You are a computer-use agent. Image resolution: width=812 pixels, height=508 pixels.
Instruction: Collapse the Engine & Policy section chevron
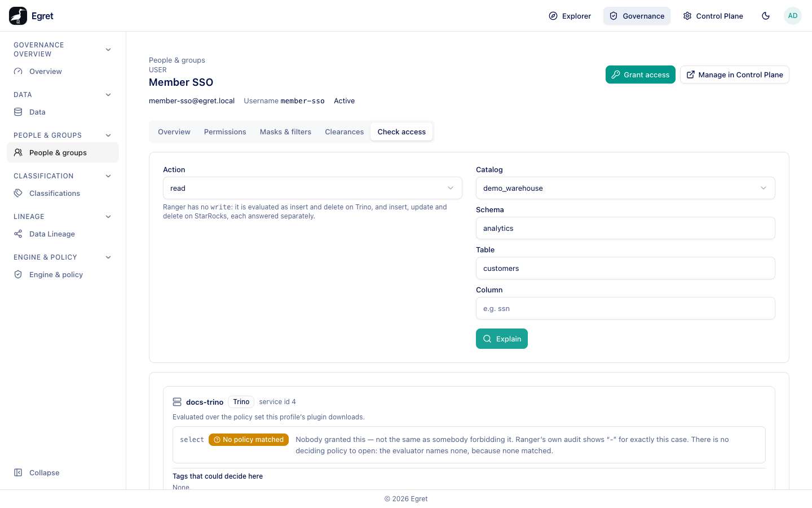pyautogui.click(x=108, y=257)
